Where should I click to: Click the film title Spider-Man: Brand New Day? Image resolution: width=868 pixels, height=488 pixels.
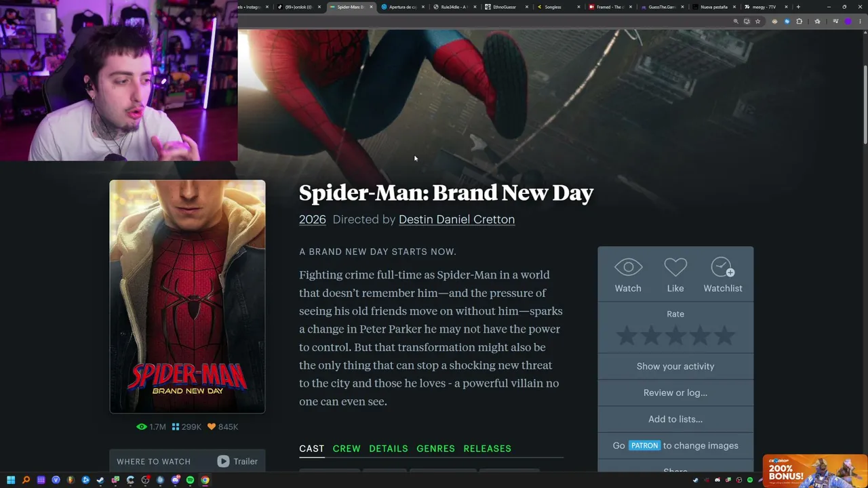point(446,192)
